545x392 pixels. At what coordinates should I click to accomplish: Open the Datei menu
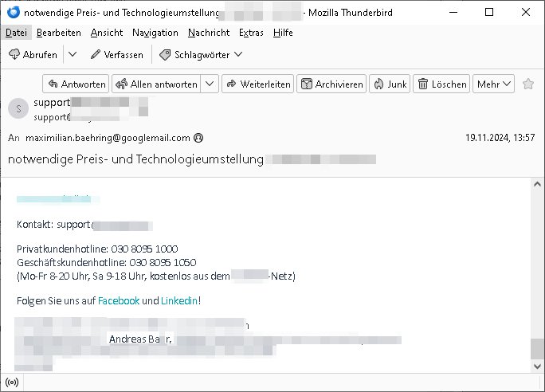tap(15, 33)
